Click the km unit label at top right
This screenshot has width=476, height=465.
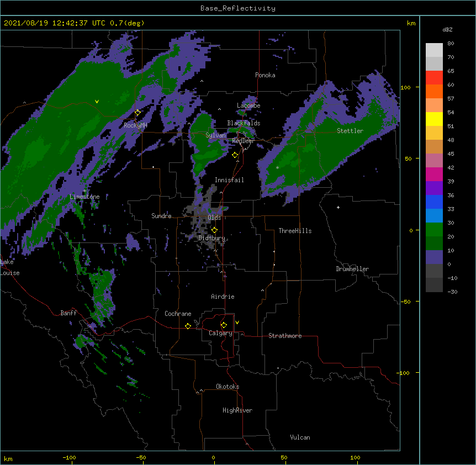point(411,23)
